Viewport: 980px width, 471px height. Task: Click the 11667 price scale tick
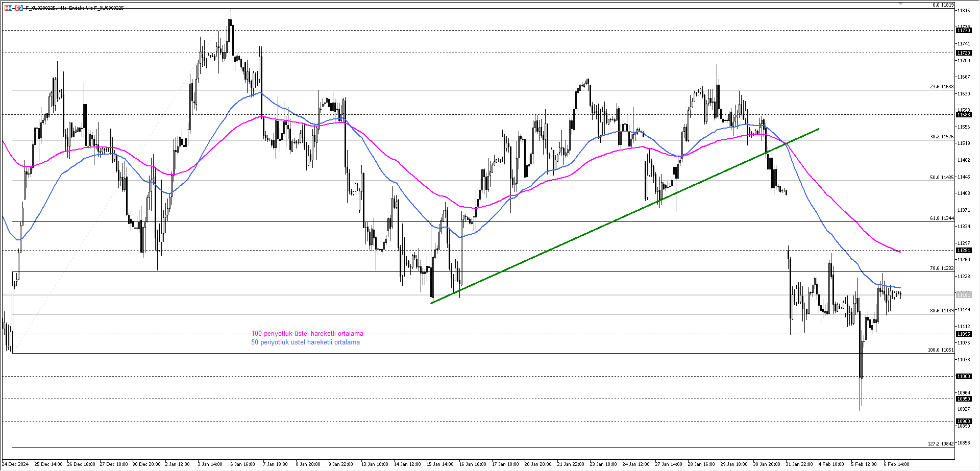[964, 77]
